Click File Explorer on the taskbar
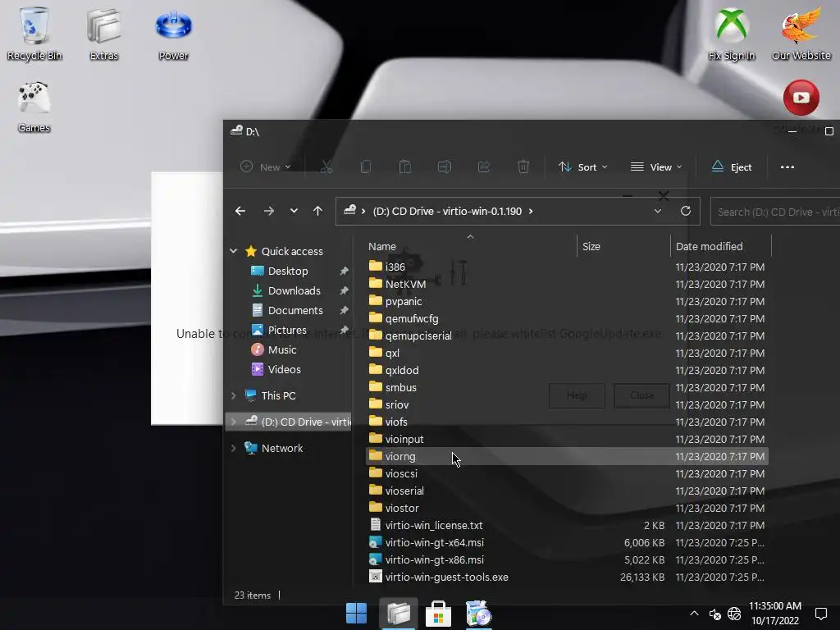Screen dimensions: 840x630 pyautogui.click(x=398, y=614)
